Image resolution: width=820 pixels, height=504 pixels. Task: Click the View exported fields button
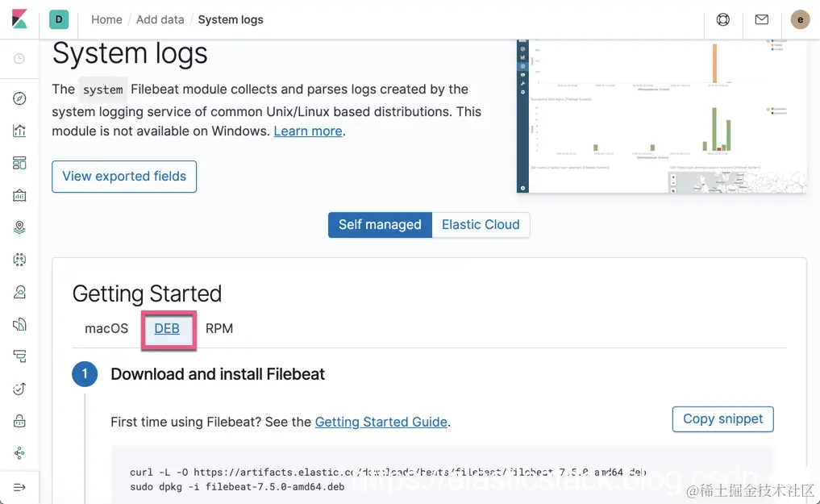point(124,177)
